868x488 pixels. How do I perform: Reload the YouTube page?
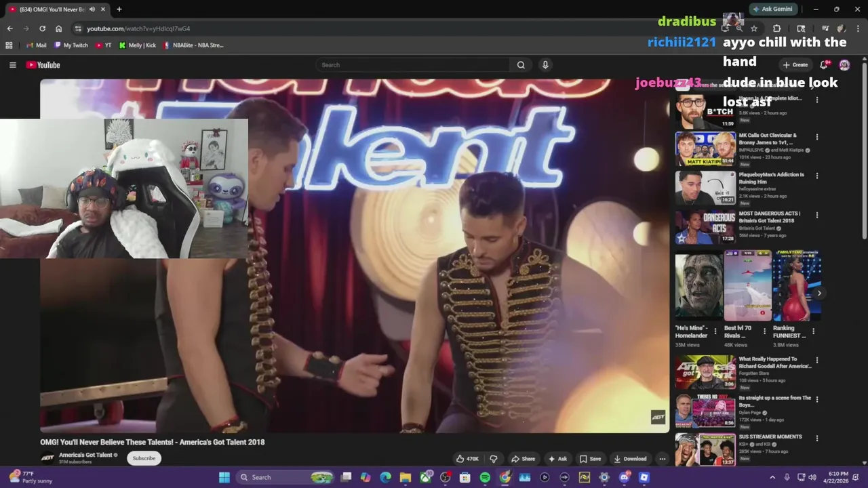click(x=42, y=28)
